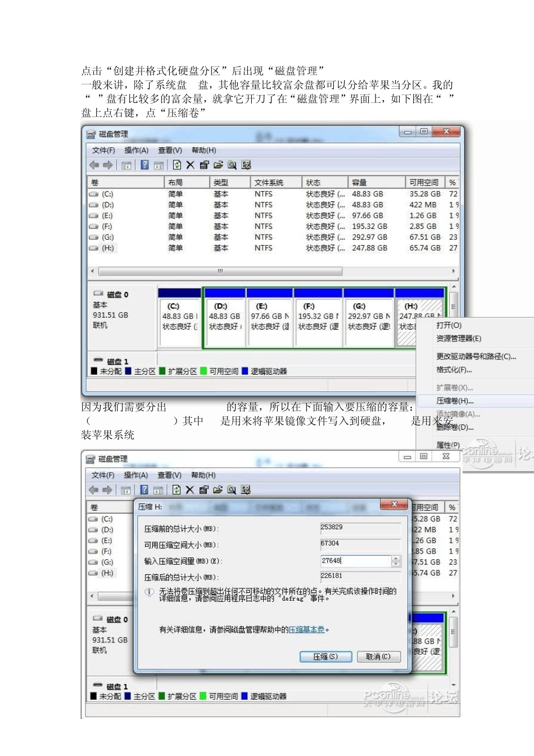534x756 pixels.
Task: Select (G:) row in context-menu window volume list
Action: click(273, 237)
